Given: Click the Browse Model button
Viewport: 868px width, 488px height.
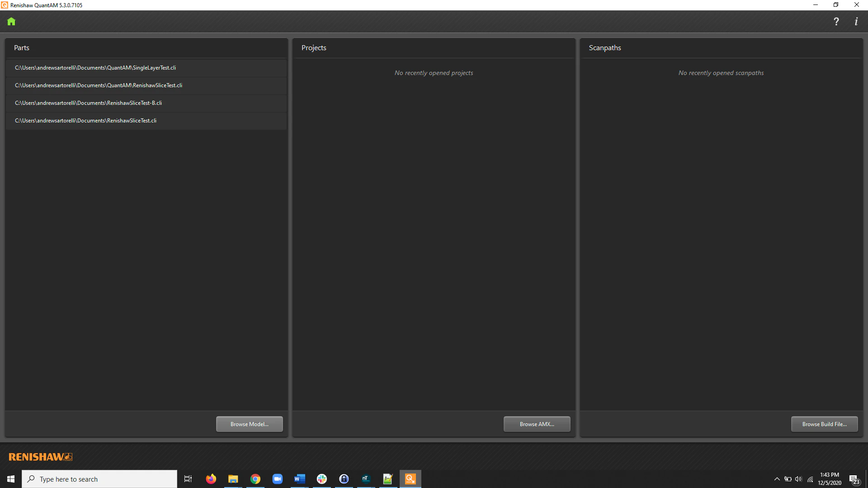Looking at the screenshot, I should [249, 424].
